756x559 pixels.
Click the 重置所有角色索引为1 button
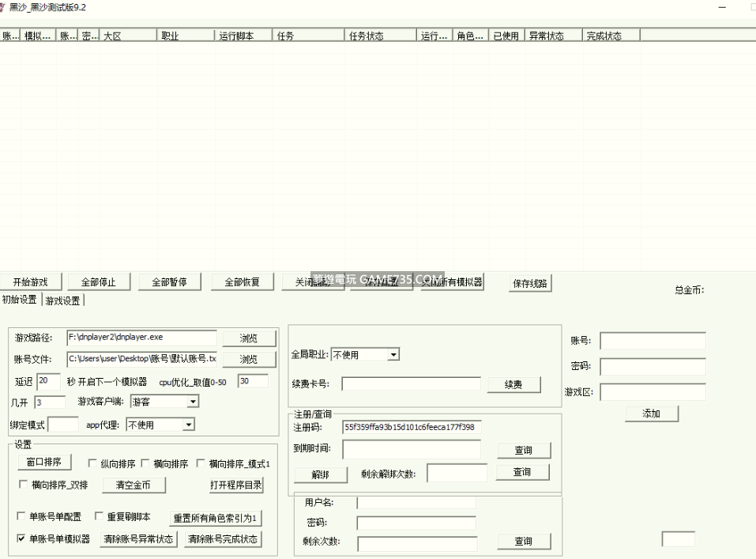tap(216, 519)
